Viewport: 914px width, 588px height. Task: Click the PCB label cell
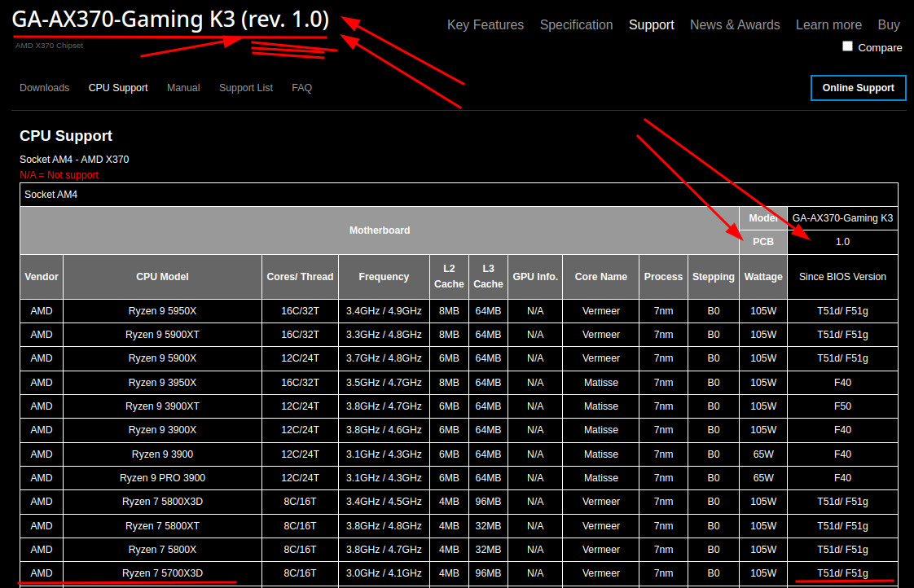tap(763, 242)
